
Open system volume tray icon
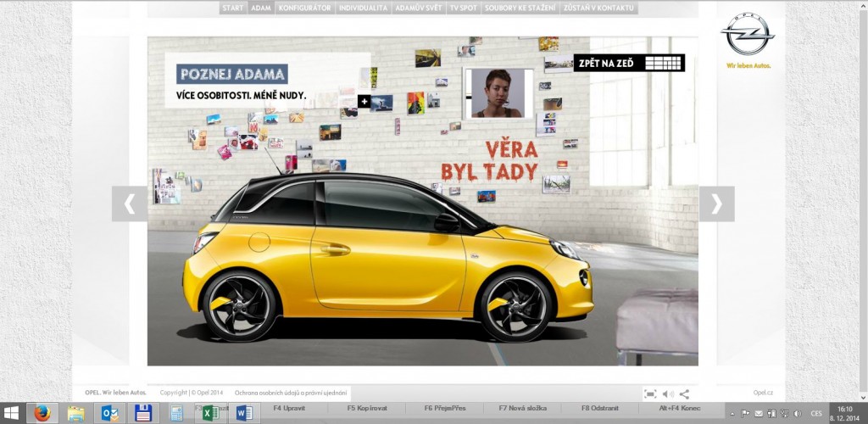(798, 414)
